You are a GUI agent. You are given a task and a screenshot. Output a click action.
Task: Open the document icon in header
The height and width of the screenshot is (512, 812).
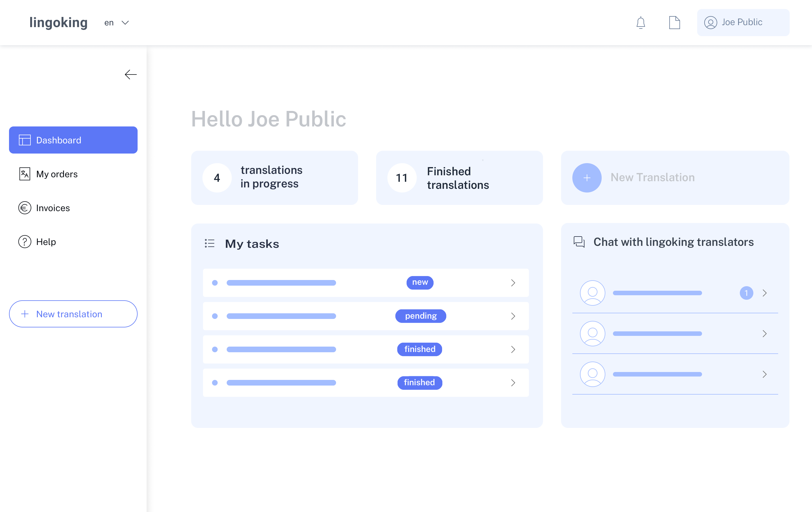tap(674, 23)
